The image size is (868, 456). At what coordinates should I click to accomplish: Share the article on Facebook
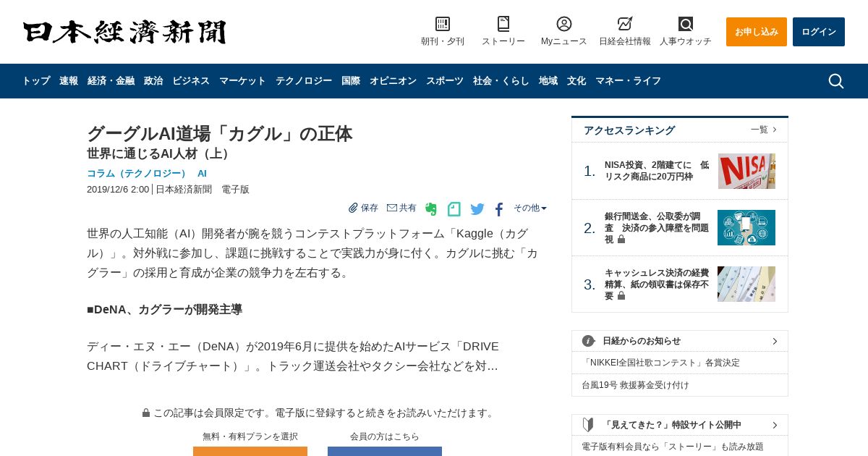tap(499, 209)
